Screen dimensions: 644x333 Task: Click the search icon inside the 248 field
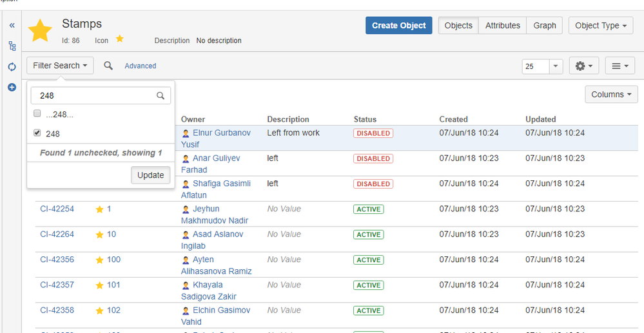coord(160,96)
